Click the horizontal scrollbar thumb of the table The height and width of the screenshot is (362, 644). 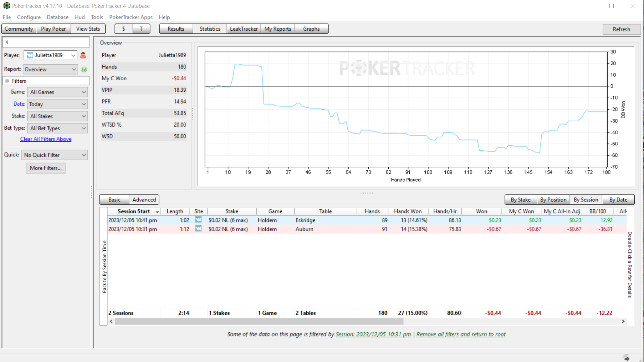[x=259, y=321]
